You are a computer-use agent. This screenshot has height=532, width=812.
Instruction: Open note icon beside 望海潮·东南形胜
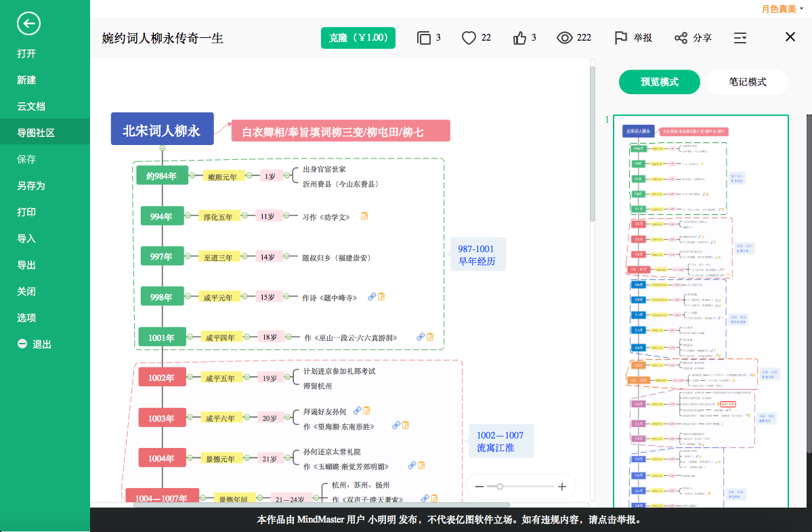click(x=406, y=426)
